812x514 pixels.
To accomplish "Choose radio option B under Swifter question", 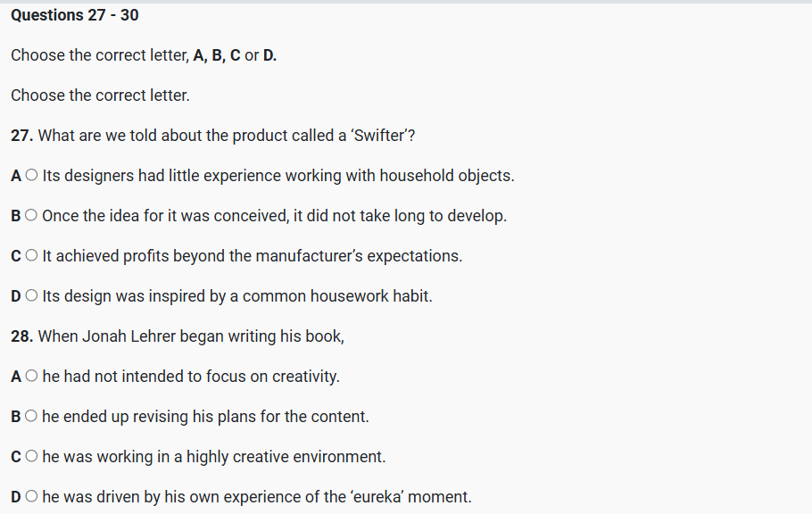I will click(31, 216).
